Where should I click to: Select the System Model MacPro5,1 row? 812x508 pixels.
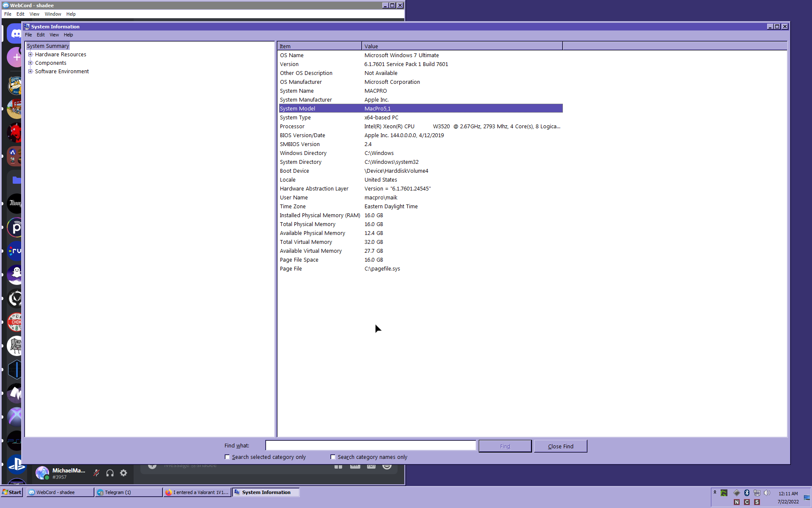tap(421, 108)
